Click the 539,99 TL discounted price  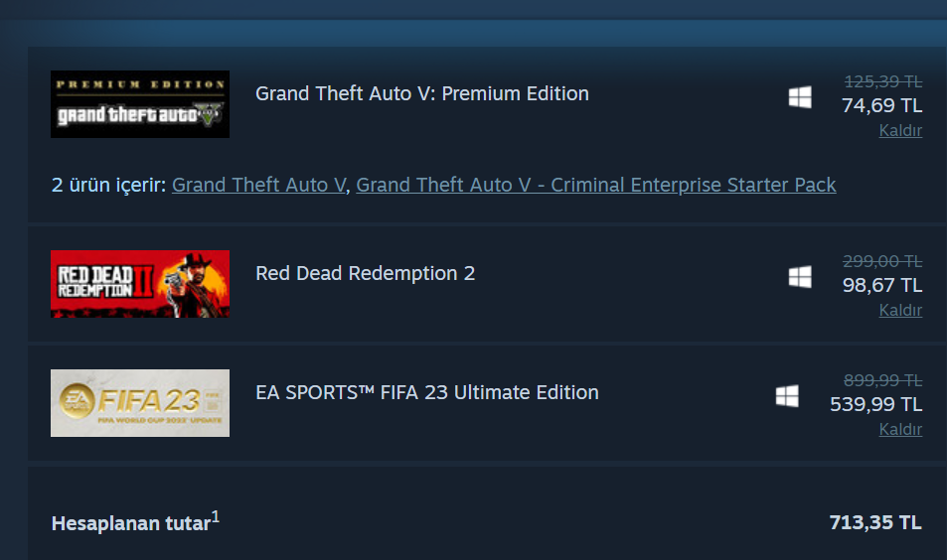875,404
